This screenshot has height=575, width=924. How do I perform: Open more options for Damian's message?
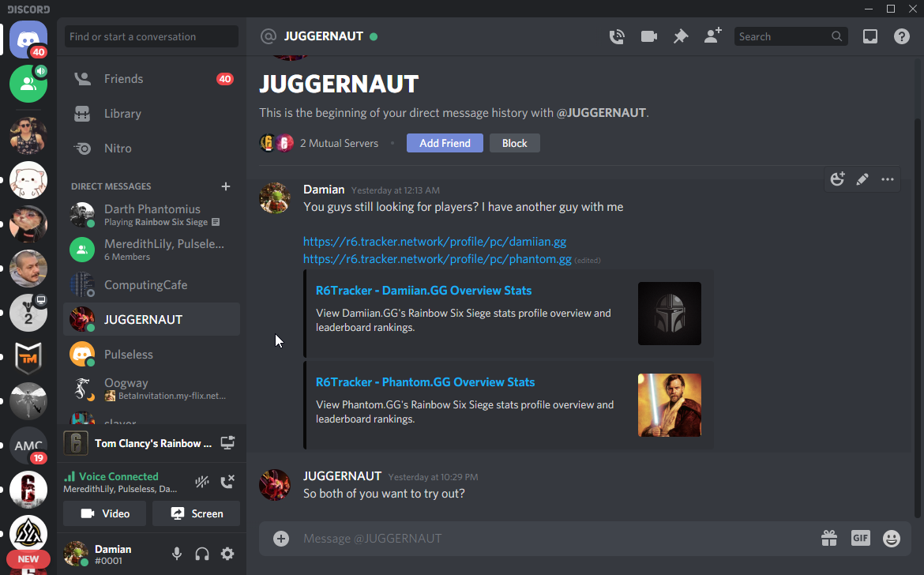(888, 179)
